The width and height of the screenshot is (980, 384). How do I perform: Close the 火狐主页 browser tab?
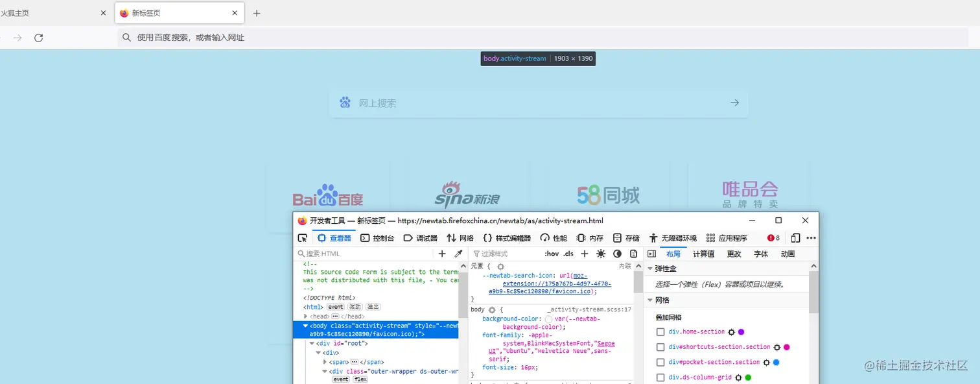[103, 13]
